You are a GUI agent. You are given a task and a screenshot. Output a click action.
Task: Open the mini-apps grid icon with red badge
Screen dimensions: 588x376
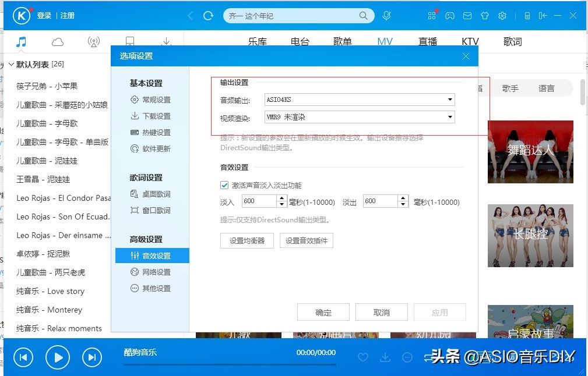pyautogui.click(x=432, y=16)
